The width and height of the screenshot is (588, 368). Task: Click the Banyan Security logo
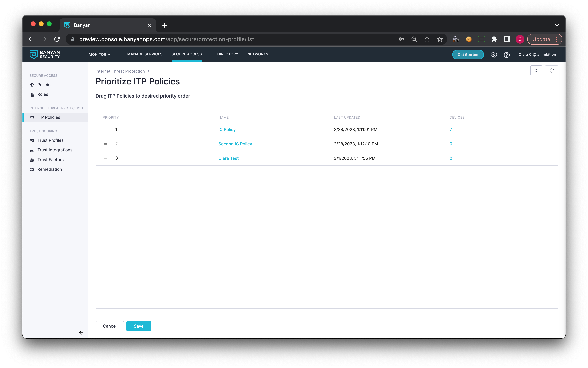point(45,55)
